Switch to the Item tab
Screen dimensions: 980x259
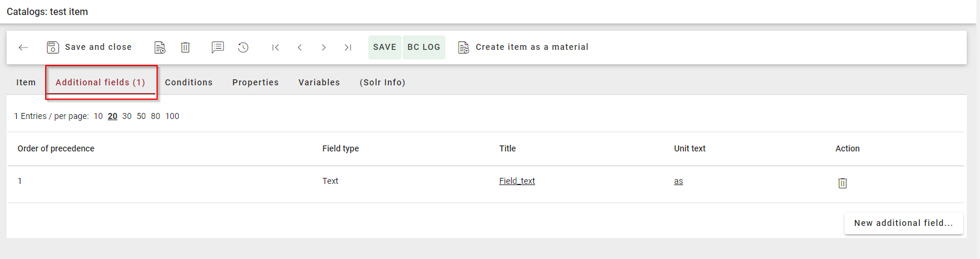26,82
